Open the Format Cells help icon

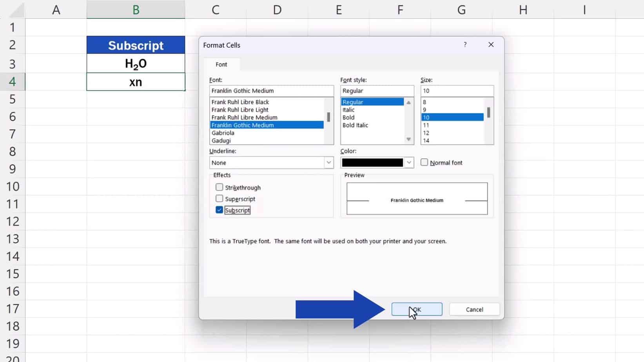pos(465,45)
